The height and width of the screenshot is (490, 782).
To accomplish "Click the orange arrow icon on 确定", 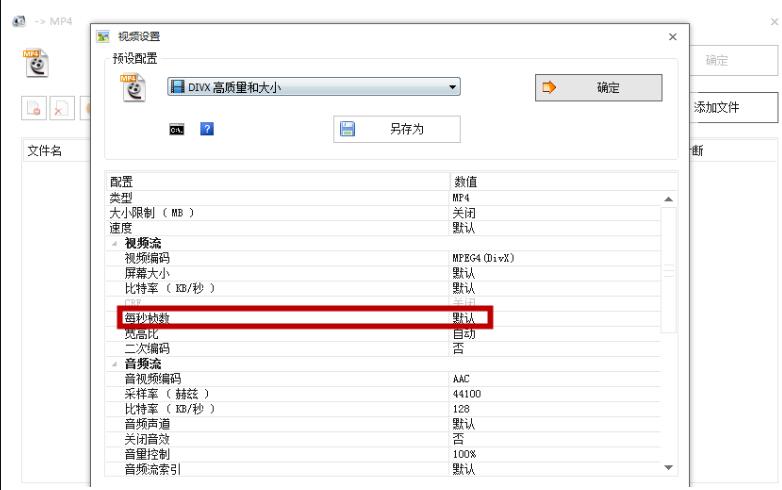I will [549, 88].
